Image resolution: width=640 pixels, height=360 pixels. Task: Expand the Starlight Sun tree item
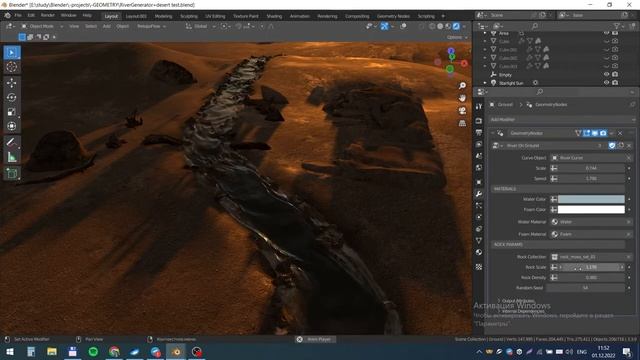click(485, 83)
